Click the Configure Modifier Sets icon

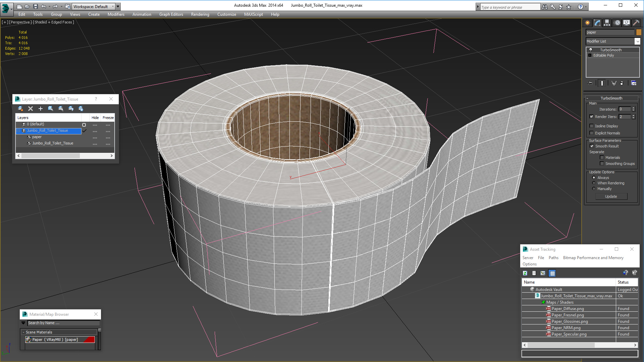[634, 83]
